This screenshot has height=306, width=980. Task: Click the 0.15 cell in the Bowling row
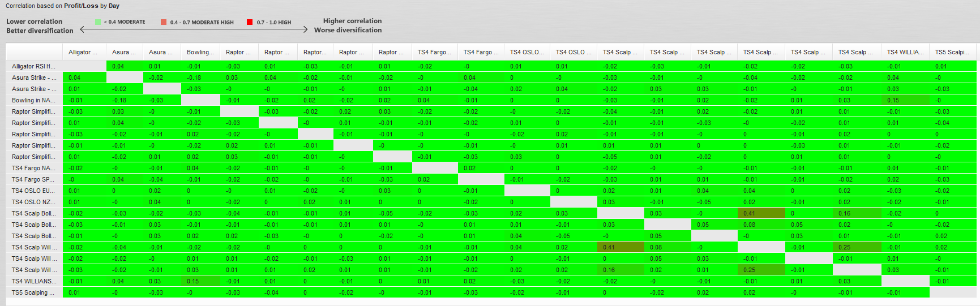[905, 100]
